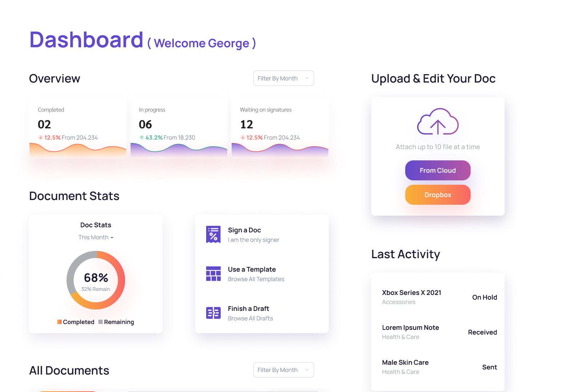The width and height of the screenshot is (581, 392).
Task: Select the Lorem Ipsum Note activity entry
Action: (x=410, y=328)
